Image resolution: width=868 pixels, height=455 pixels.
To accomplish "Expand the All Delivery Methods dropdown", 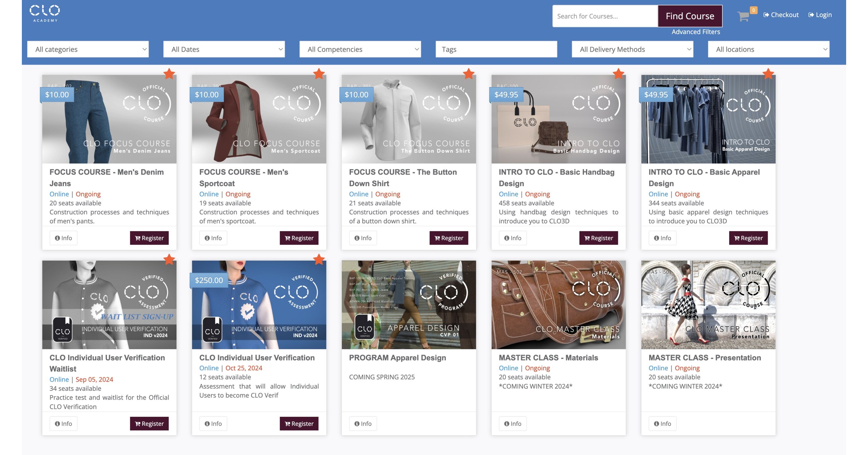I will pos(632,49).
